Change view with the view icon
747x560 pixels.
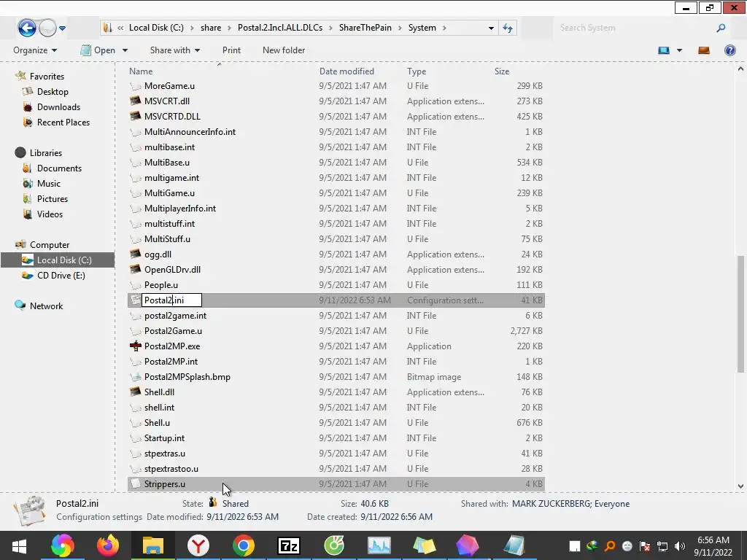tap(664, 50)
